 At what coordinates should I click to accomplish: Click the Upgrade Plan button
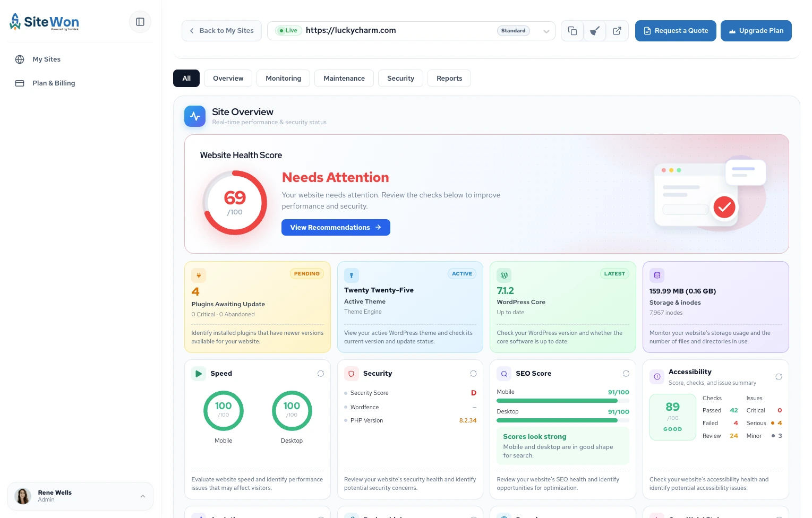click(756, 31)
